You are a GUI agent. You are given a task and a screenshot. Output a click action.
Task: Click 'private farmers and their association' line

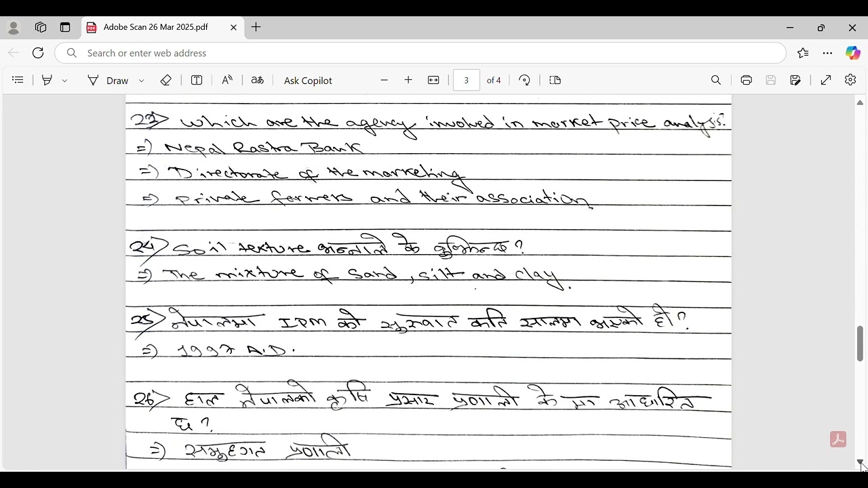(382, 199)
